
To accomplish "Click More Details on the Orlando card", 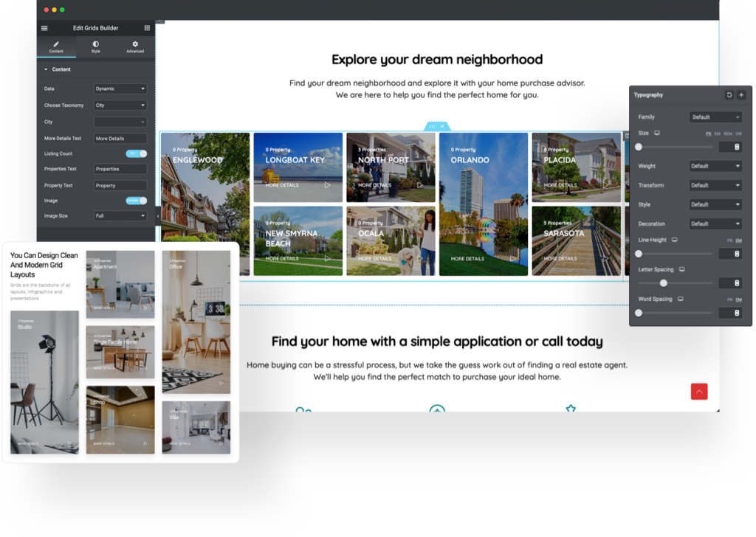I will [x=467, y=259].
